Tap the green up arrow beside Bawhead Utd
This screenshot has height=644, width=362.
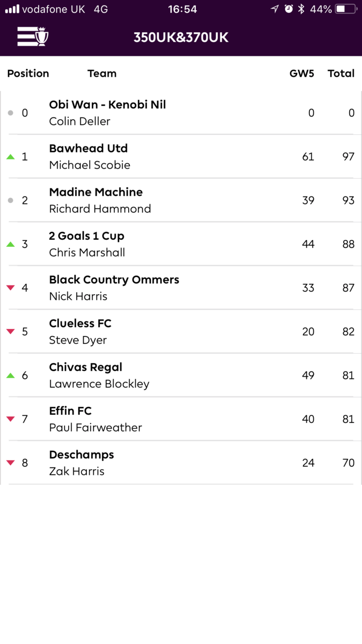click(x=10, y=157)
